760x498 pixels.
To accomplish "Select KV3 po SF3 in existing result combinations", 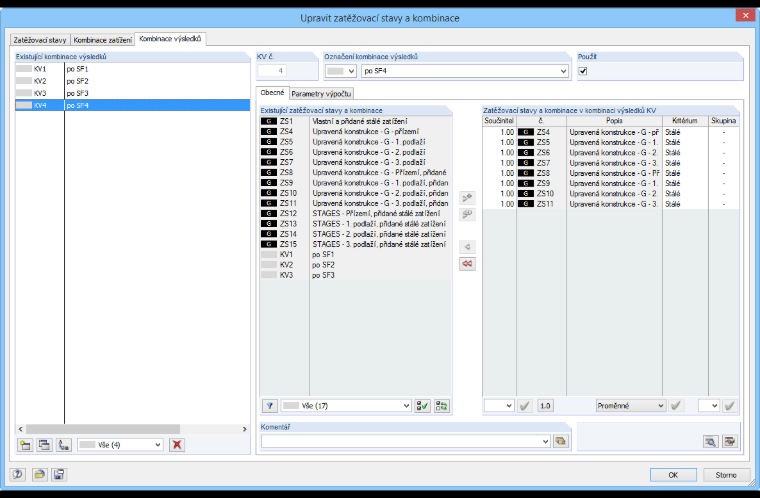I will pyautogui.click(x=132, y=93).
